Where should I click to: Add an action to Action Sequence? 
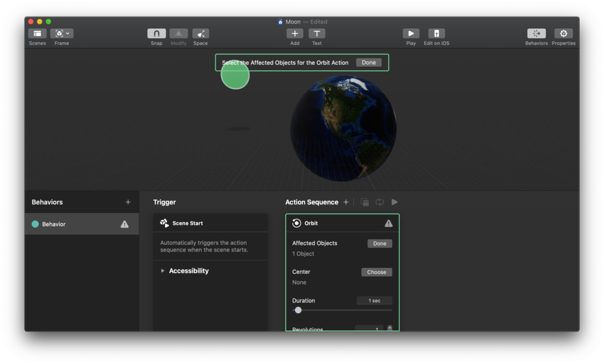346,202
